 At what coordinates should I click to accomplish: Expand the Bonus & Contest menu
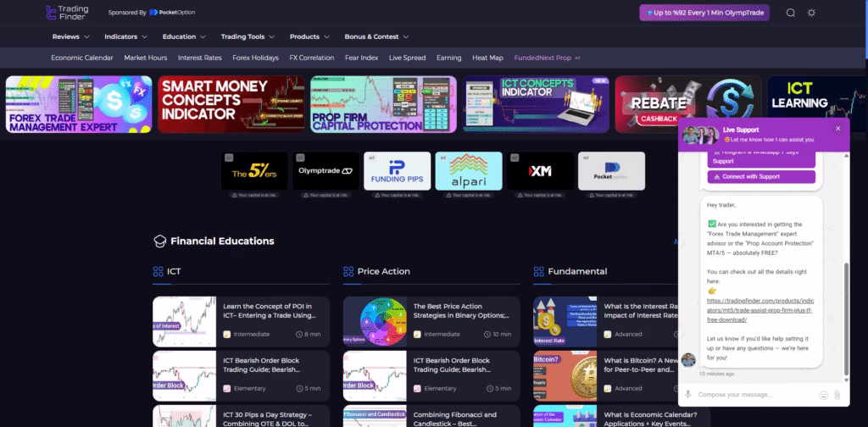point(377,36)
